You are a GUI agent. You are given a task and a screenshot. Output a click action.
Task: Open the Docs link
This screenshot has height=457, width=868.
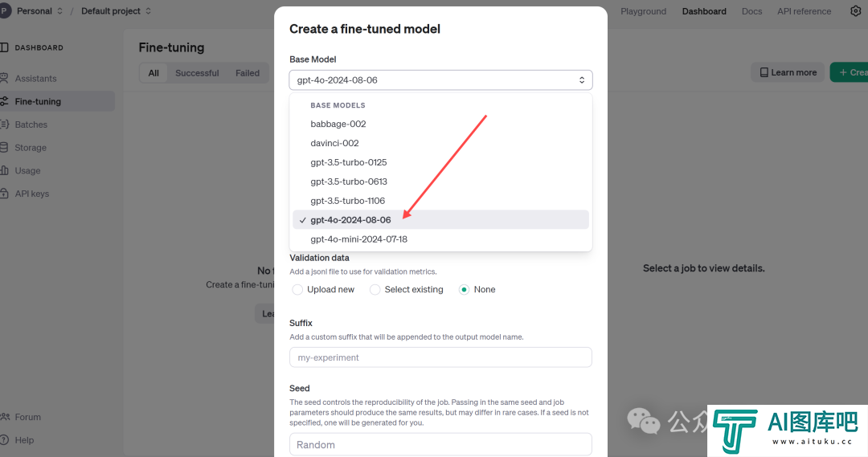click(751, 11)
